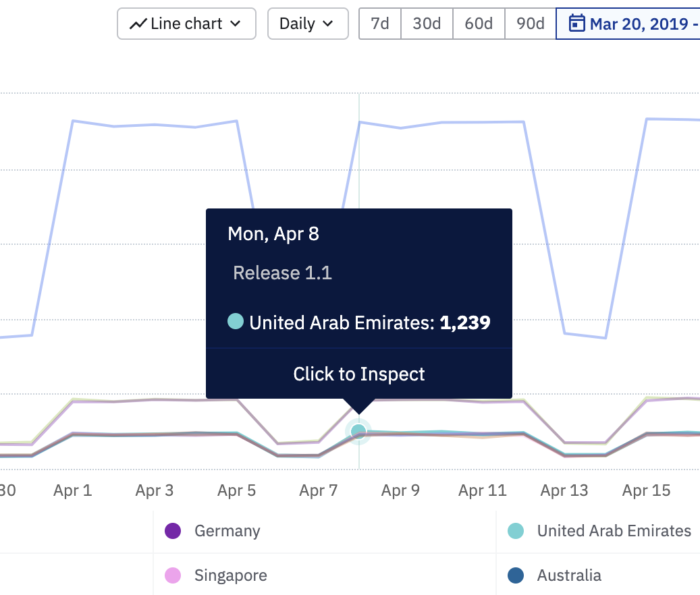Open the "Line chart" chart type dropdown
The width and height of the screenshot is (700, 595).
(x=186, y=23)
